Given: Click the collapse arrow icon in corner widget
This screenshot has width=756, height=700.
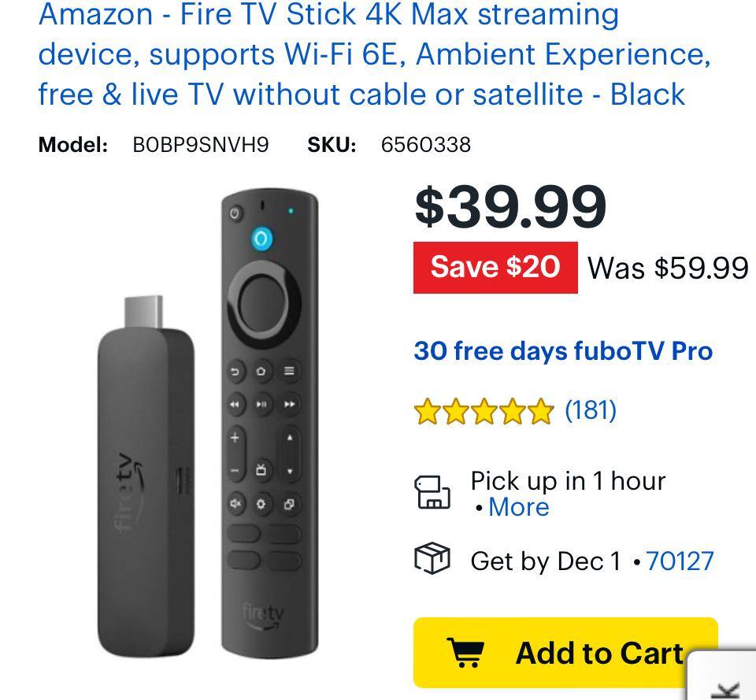Looking at the screenshot, I should tap(728, 690).
